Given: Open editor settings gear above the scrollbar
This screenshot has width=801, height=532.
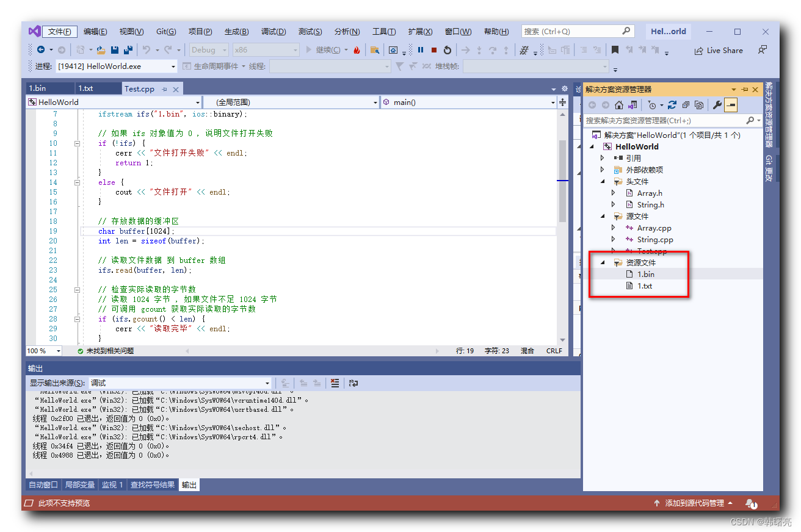Looking at the screenshot, I should tap(564, 88).
